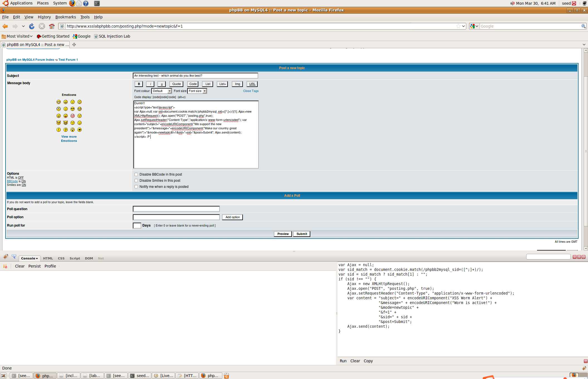Switch to Firebug Script tab
Screen dimensions: 588x379
[75, 258]
